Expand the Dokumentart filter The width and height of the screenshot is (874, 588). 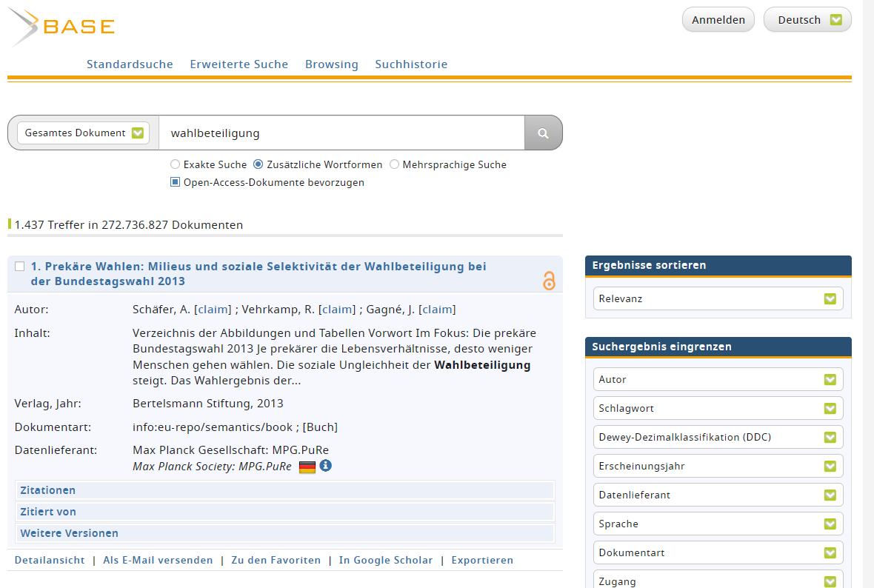point(718,553)
